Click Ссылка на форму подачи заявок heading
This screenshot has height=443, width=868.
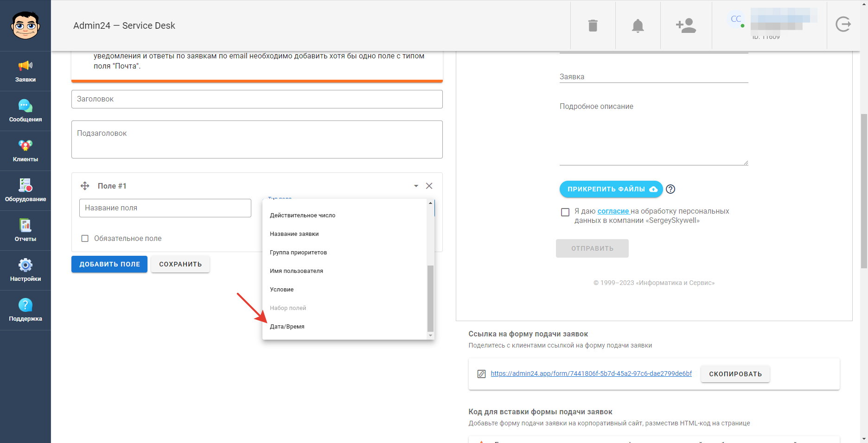click(x=528, y=334)
